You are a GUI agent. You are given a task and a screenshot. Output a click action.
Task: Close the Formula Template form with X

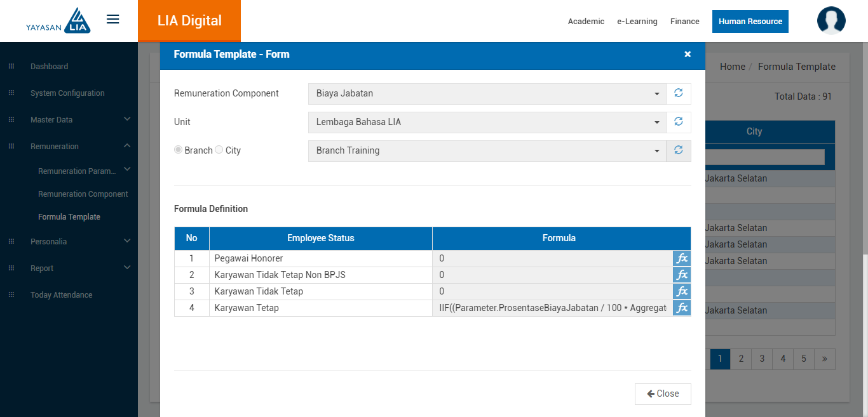click(x=687, y=55)
